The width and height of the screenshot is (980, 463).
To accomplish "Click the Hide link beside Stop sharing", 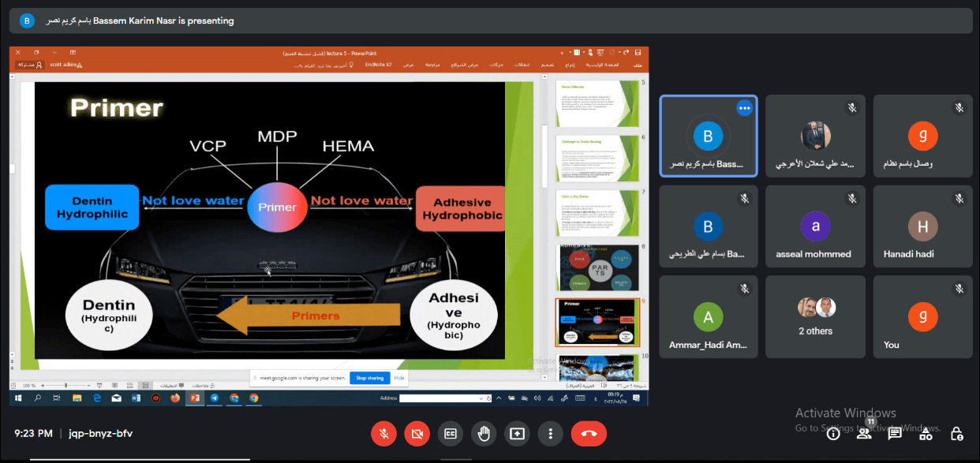I will click(x=399, y=378).
